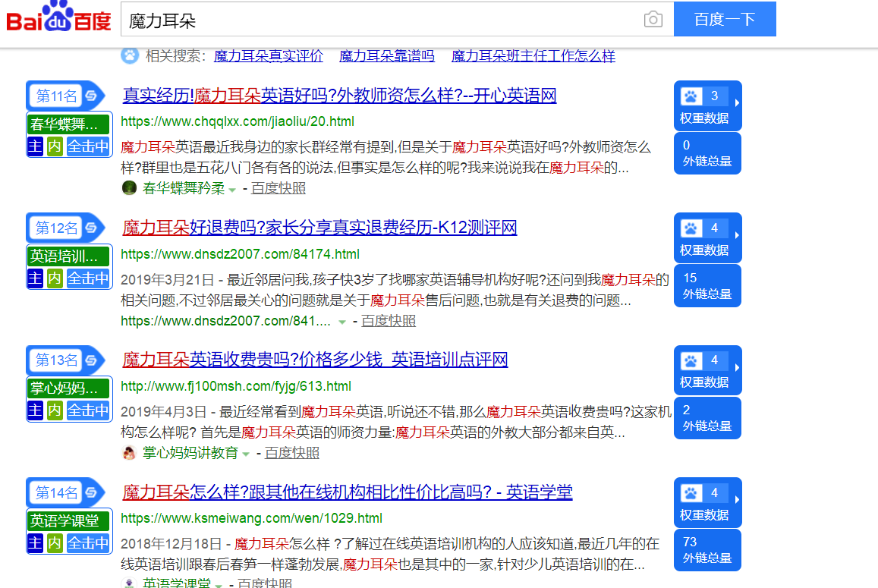Viewport: 878px width, 588px height.
Task: Open result title 魔力耳朵好退费吗
Action: (x=319, y=228)
